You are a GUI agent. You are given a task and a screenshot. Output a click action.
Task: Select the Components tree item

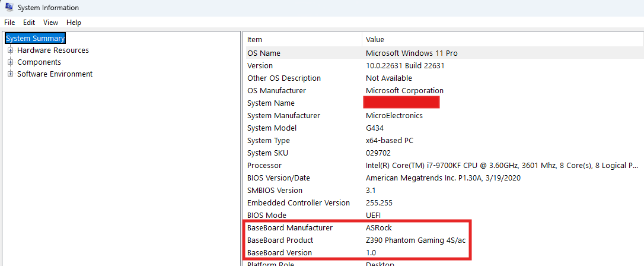(39, 62)
